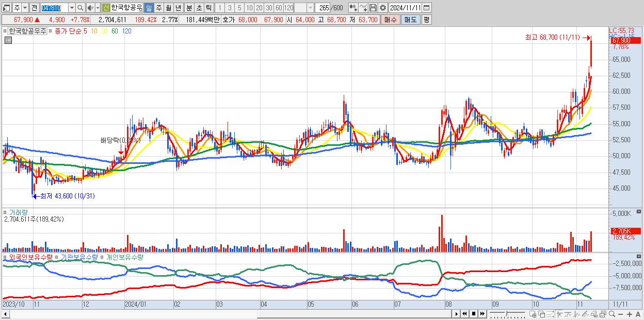Viewport: 644px width, 320px height.
Task: Click the zigzag wave chart icon
Action: [576, 314]
